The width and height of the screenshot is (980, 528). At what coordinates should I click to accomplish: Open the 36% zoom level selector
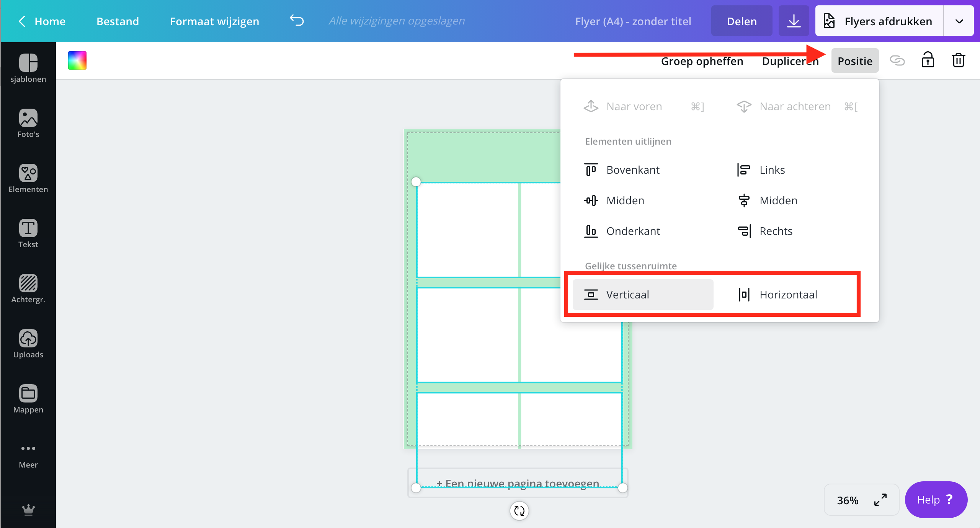(x=848, y=500)
